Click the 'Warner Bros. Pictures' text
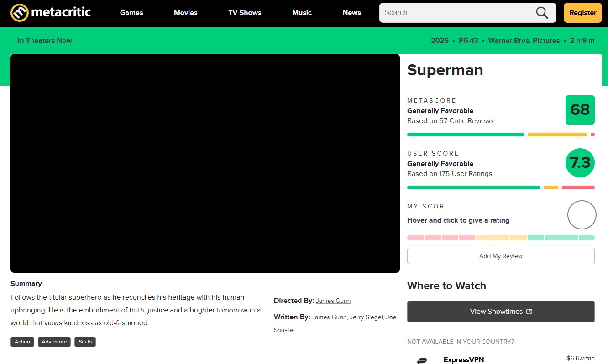The height and width of the screenshot is (364, 608). click(524, 41)
